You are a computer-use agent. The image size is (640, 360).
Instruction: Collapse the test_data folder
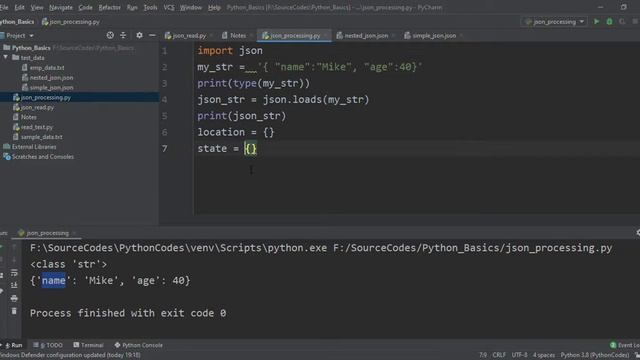click(x=5, y=58)
